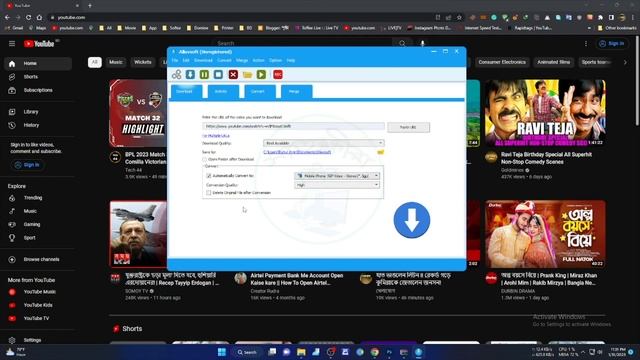Select Consumer Electronics category chip
Viewport: 640px width, 360px height.
[x=502, y=62]
